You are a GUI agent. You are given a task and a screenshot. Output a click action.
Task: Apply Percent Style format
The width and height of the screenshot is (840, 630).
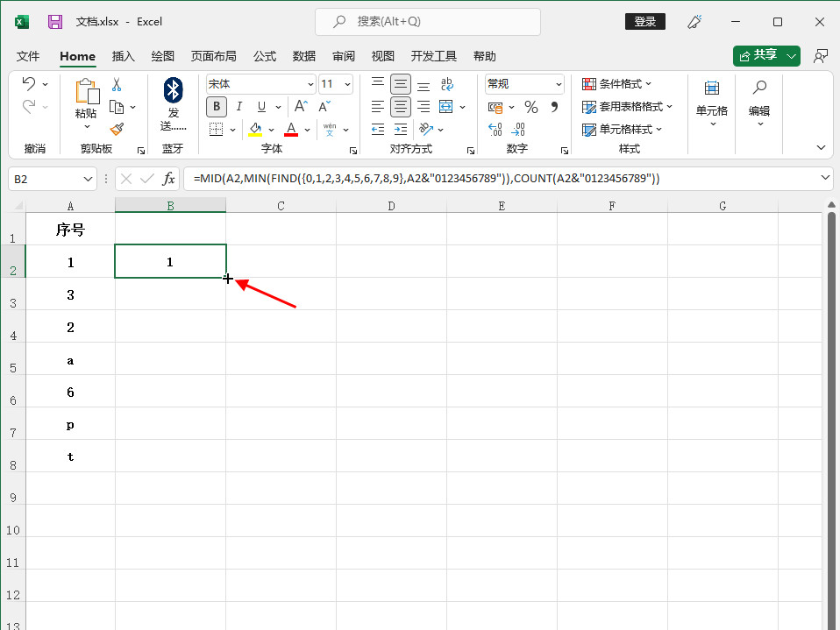tap(530, 107)
